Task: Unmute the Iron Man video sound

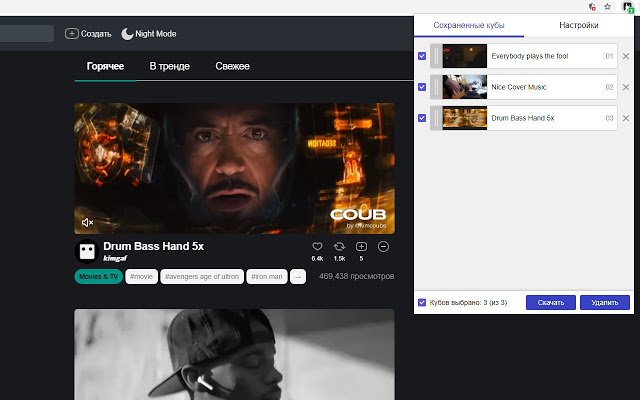Action: coord(87,222)
